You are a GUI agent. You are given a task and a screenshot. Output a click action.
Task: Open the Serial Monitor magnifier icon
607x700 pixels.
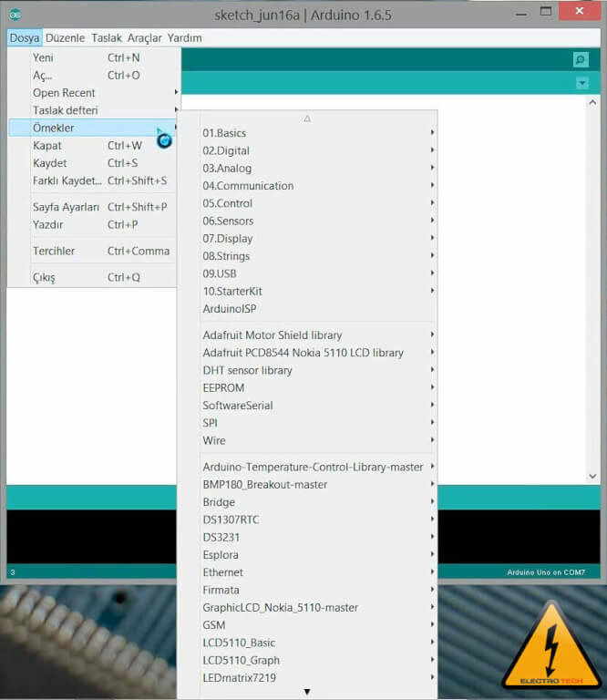click(581, 59)
